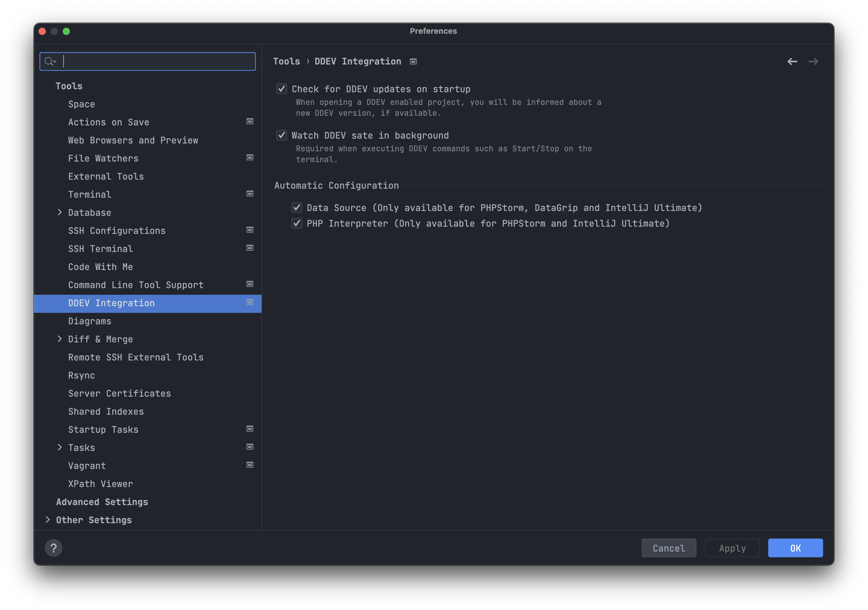868x610 pixels.
Task: Click project-level icon next to Vagrant
Action: point(250,465)
